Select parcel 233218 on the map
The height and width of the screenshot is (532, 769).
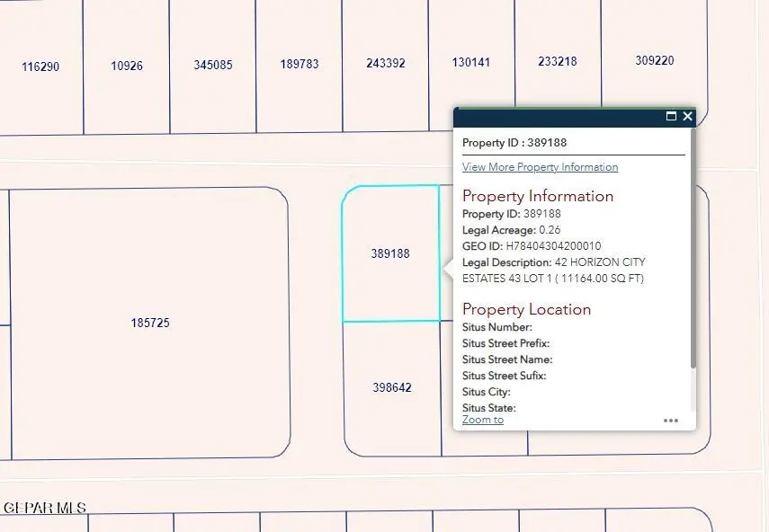[558, 62]
